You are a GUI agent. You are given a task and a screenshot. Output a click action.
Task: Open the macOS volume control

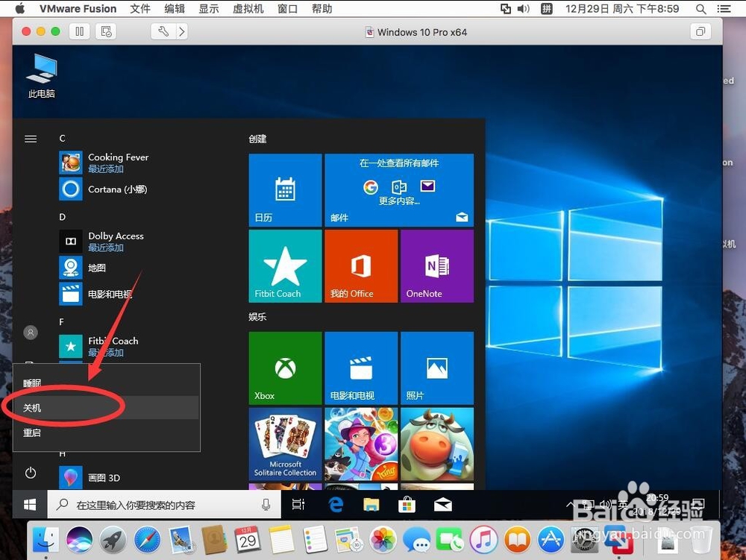point(524,8)
